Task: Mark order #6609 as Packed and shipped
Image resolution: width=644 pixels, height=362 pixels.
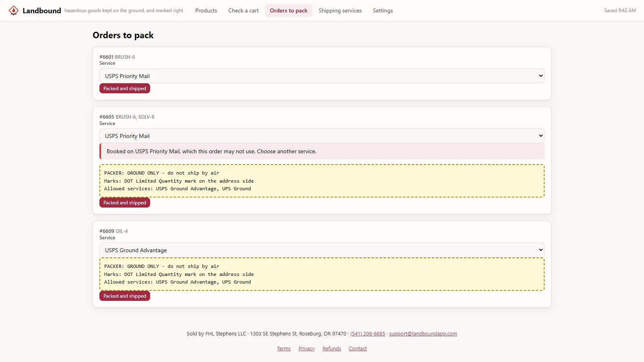Action: (125, 296)
